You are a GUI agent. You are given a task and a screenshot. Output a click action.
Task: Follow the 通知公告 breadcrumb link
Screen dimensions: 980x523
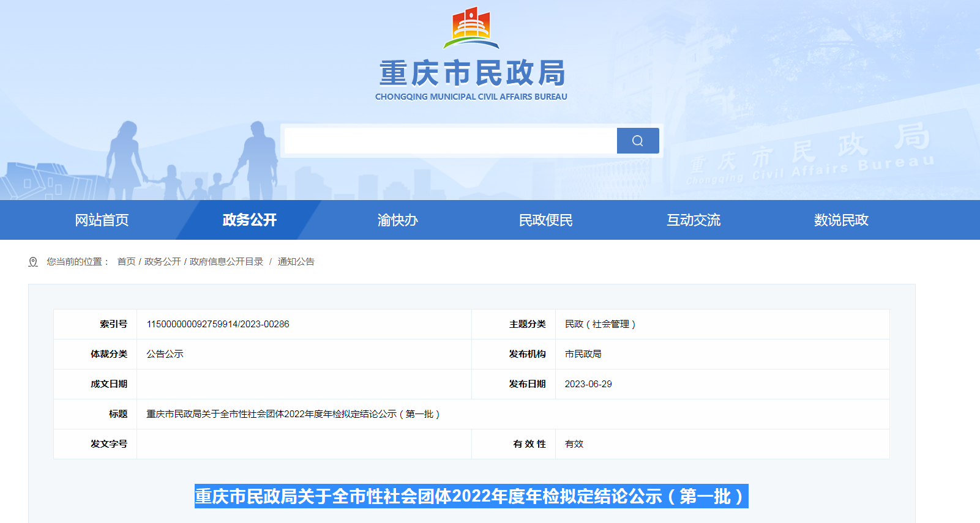(296, 262)
